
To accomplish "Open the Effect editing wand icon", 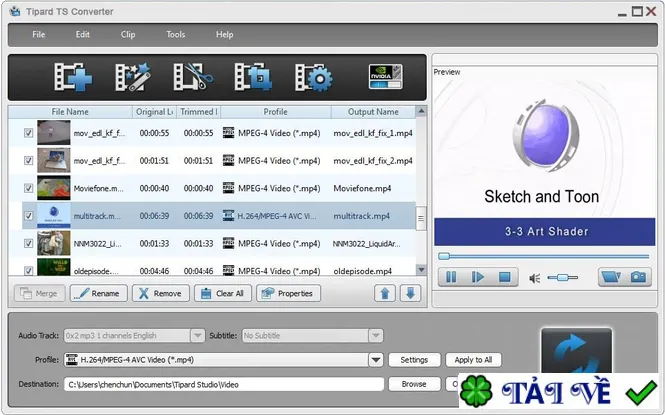I will [x=133, y=77].
